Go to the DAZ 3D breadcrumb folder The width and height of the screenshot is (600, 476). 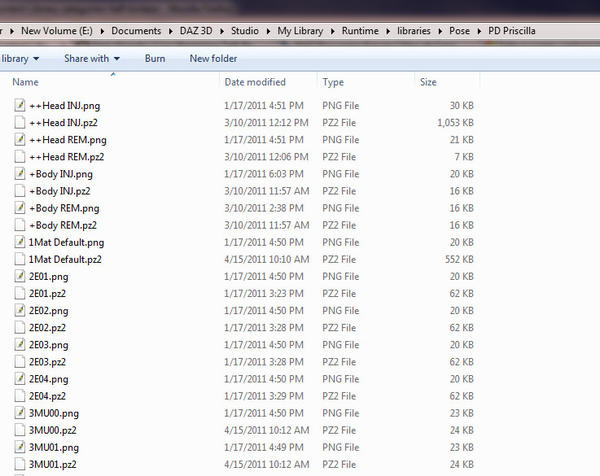(x=196, y=31)
